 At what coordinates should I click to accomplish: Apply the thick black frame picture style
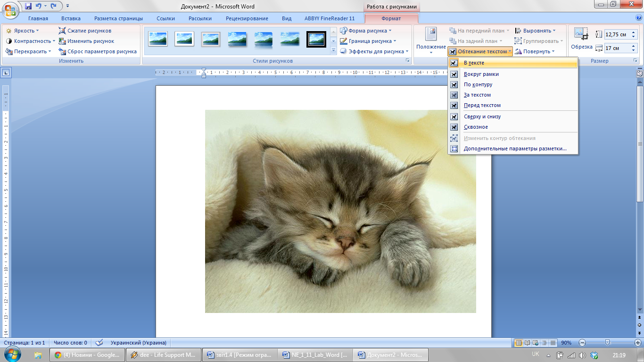(316, 39)
